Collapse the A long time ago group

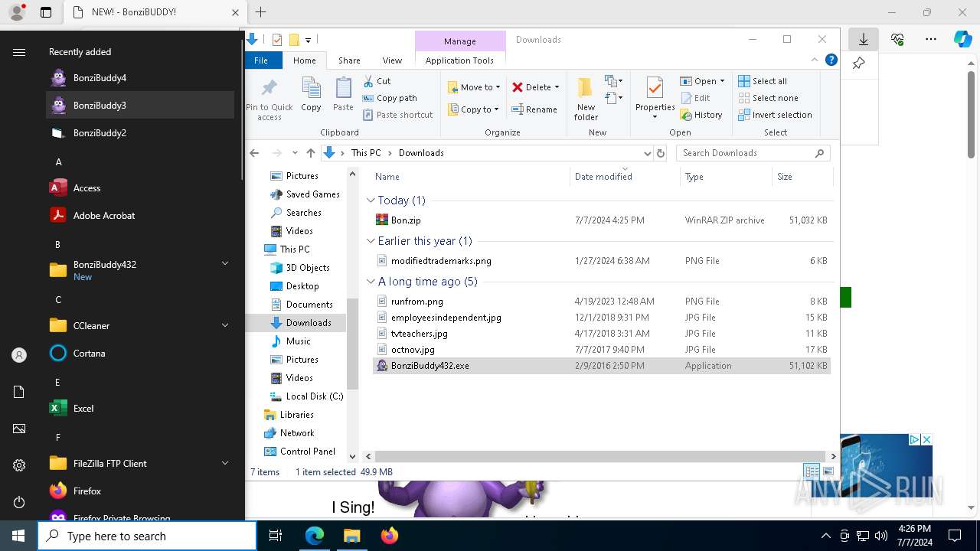click(x=371, y=282)
